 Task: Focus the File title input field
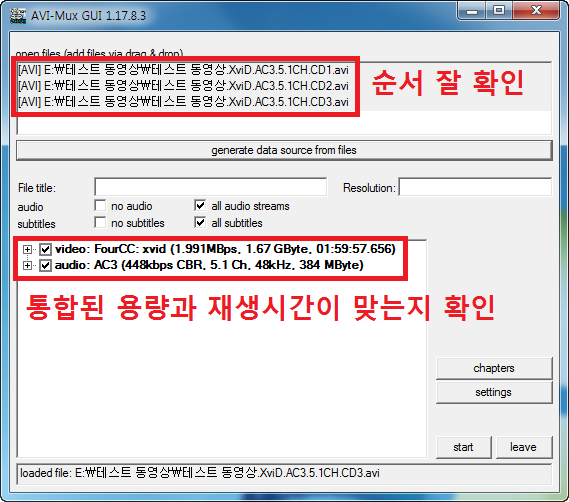click(x=210, y=187)
